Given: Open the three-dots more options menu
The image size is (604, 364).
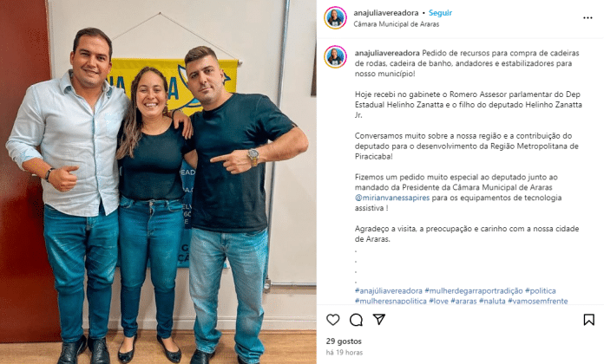Looking at the screenshot, I should tap(588, 17).
